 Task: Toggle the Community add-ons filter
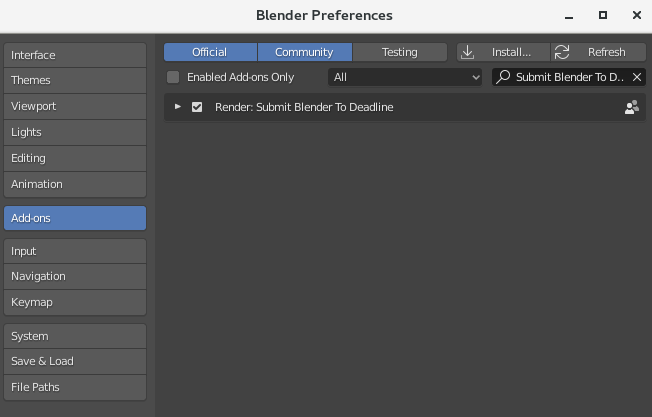click(305, 52)
